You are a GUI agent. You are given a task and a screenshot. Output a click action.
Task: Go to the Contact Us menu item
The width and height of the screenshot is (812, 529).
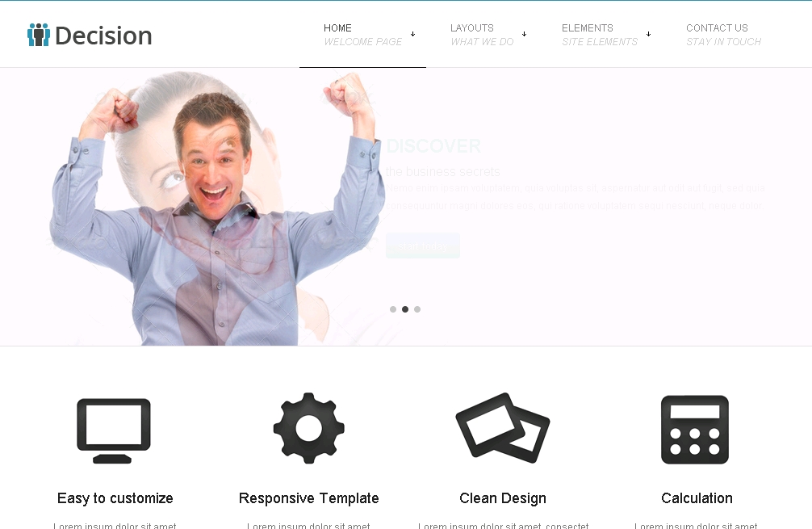point(722,35)
